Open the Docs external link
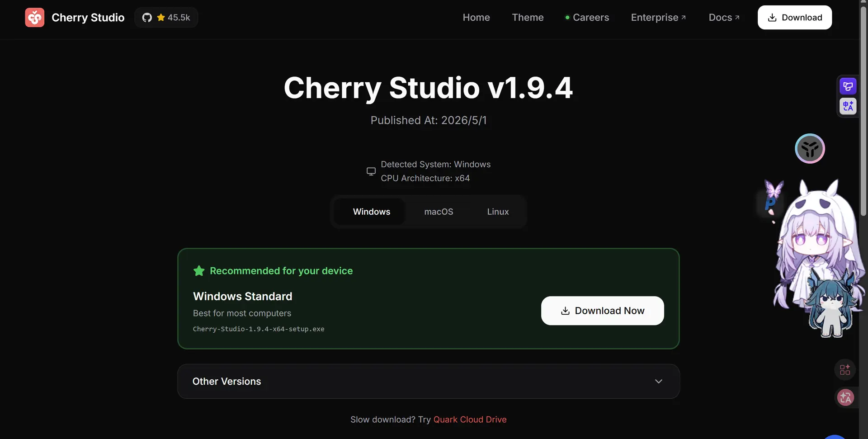Image resolution: width=868 pixels, height=439 pixels. click(724, 18)
